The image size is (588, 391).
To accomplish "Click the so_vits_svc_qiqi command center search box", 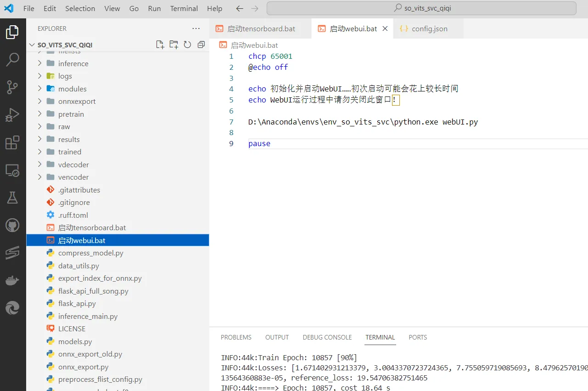I will click(x=421, y=8).
